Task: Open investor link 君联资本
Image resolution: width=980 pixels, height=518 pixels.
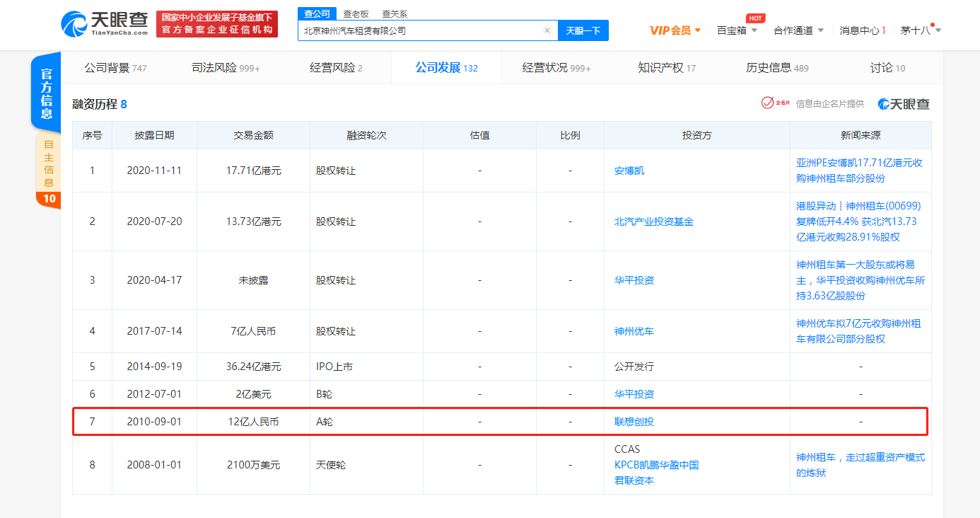Action: tap(634, 480)
